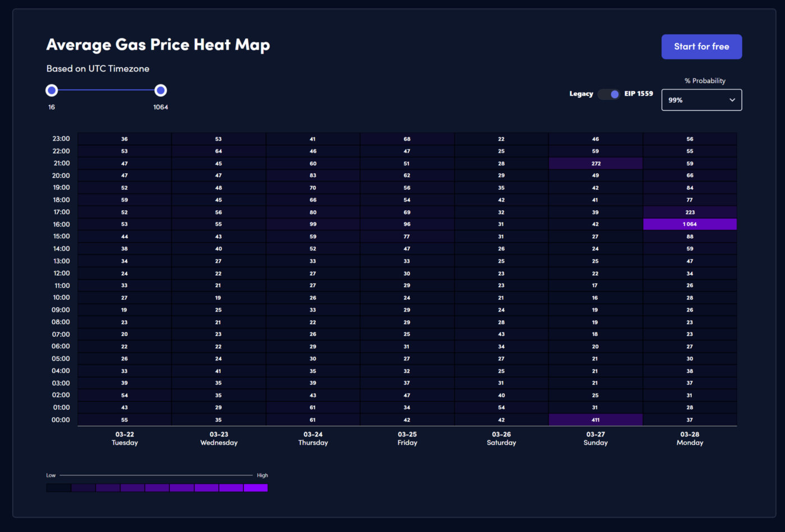This screenshot has width=785, height=532.
Task: Click the 68 cell on Friday 23:00
Action: [x=407, y=138]
